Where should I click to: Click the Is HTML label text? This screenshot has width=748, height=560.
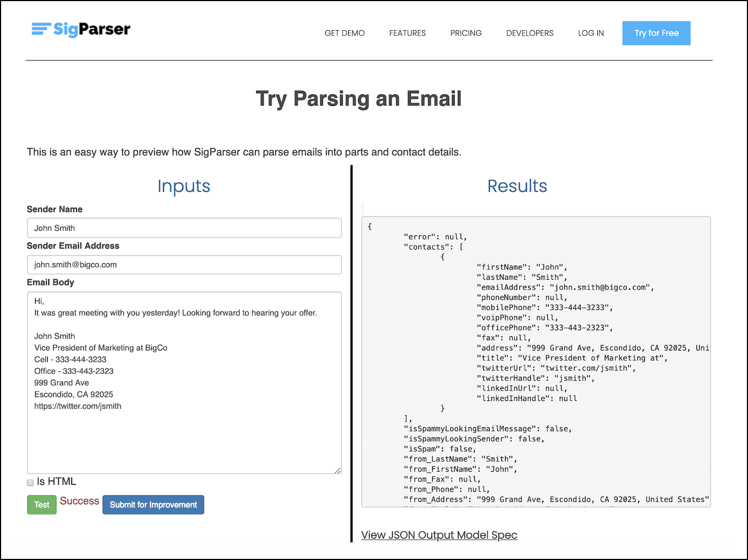(x=56, y=482)
